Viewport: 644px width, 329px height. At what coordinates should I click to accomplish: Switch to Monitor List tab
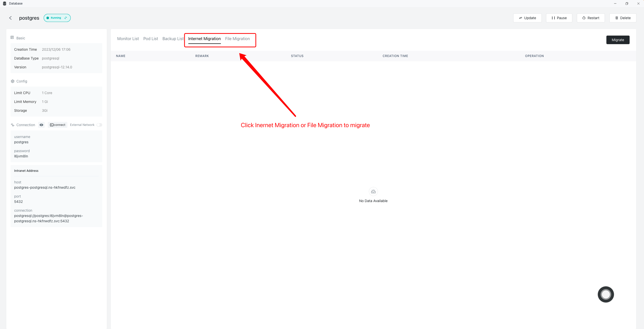[128, 39]
